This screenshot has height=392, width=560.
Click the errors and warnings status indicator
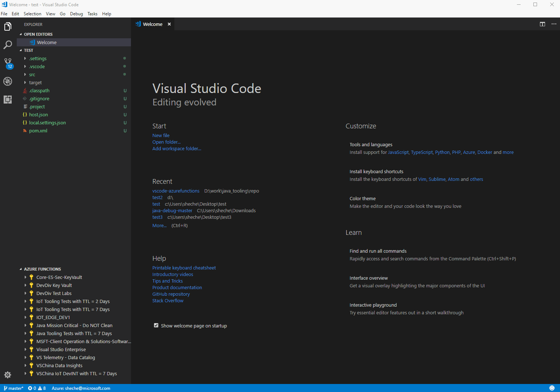tap(37, 388)
